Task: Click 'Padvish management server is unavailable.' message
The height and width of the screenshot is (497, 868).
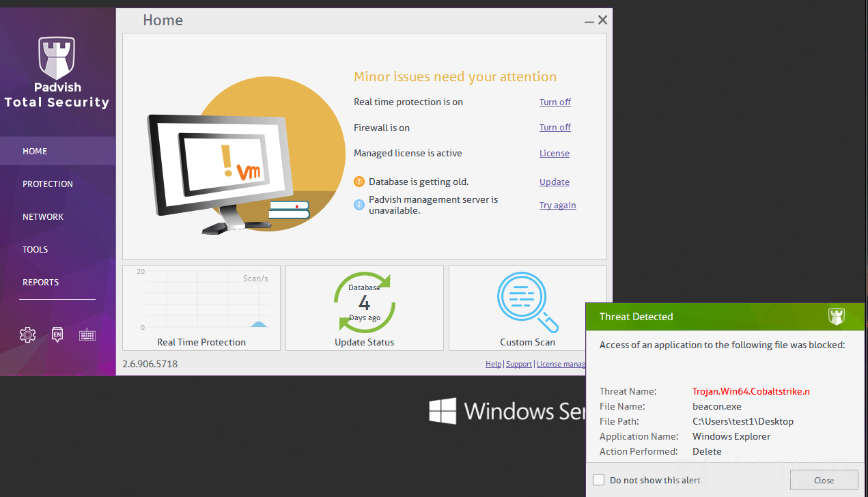Action: (433, 205)
